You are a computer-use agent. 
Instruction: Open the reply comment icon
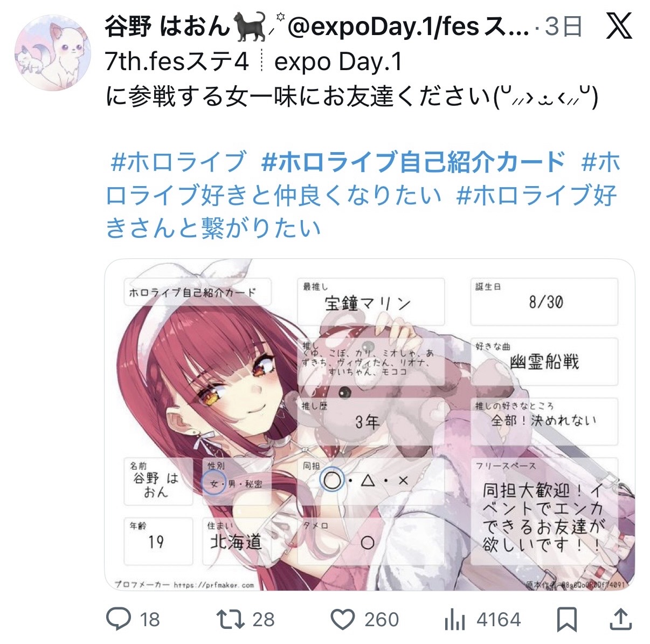point(118,619)
